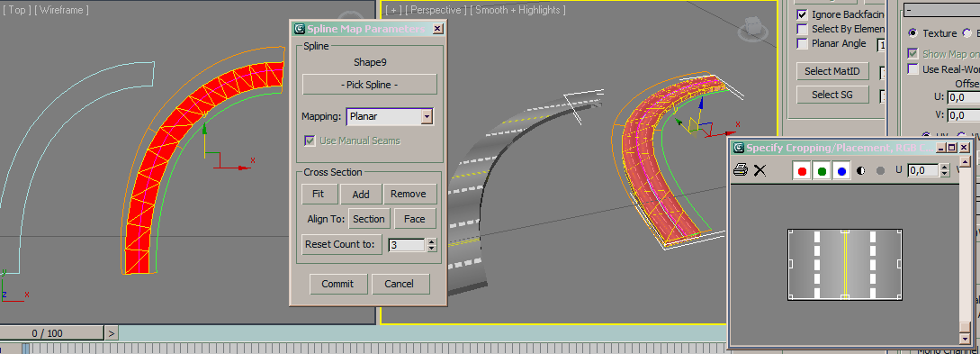Screen dimensions: 980x354
Task: Close the Spline Map Parameters dialog
Action: (437, 29)
